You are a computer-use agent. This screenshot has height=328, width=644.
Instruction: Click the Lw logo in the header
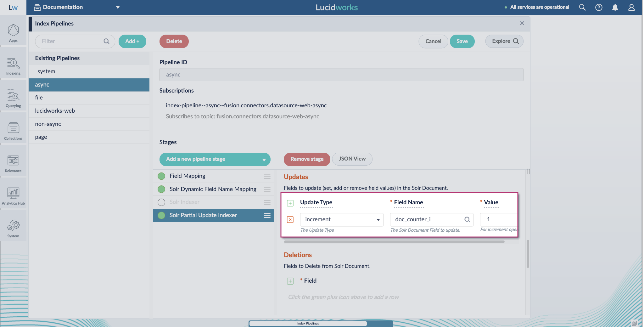[x=13, y=7]
